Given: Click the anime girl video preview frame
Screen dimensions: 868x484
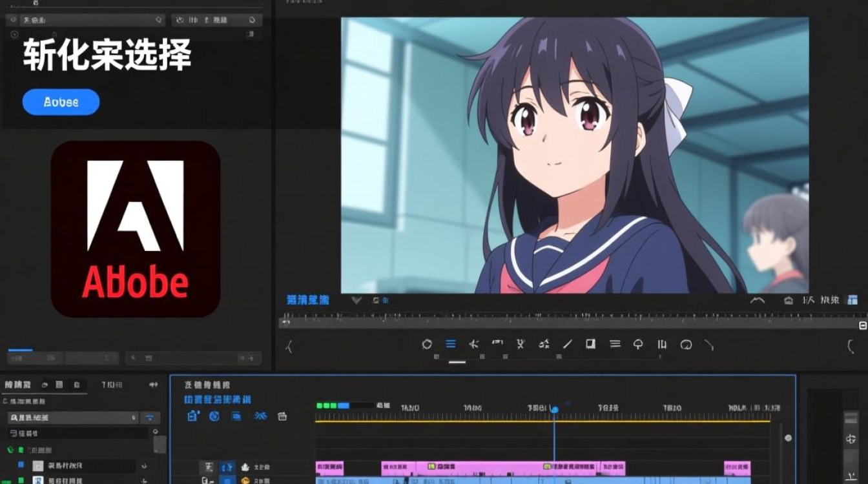Looking at the screenshot, I should click(x=575, y=156).
